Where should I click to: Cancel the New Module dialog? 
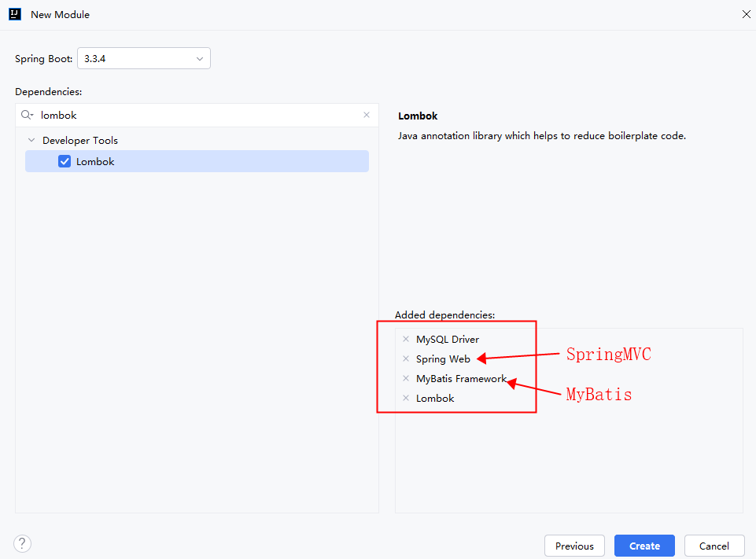tap(714, 546)
